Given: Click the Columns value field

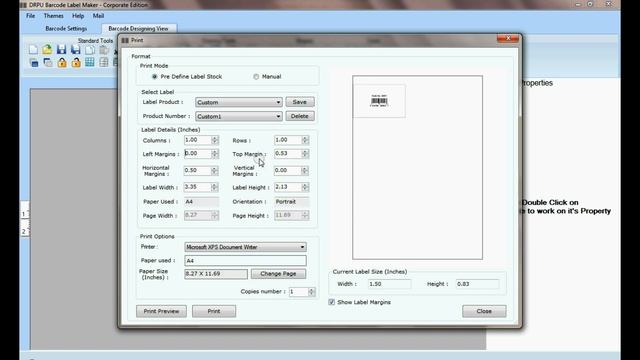Looking at the screenshot, I should pos(198,140).
